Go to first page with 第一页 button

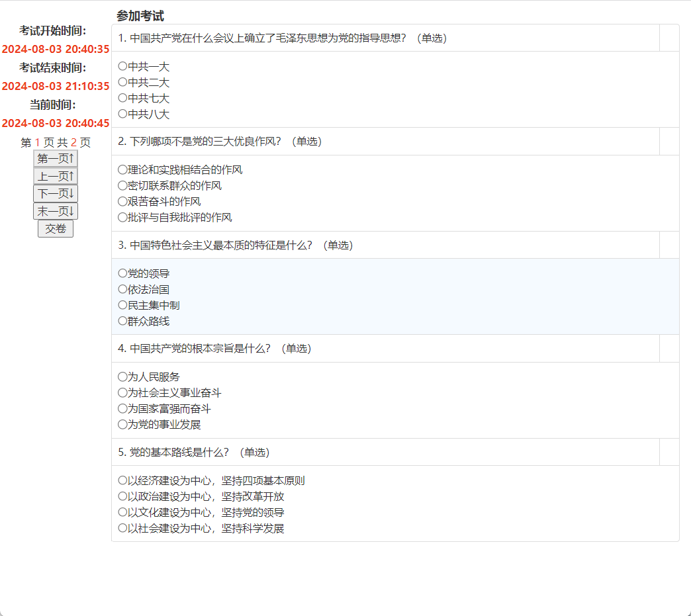click(x=56, y=159)
